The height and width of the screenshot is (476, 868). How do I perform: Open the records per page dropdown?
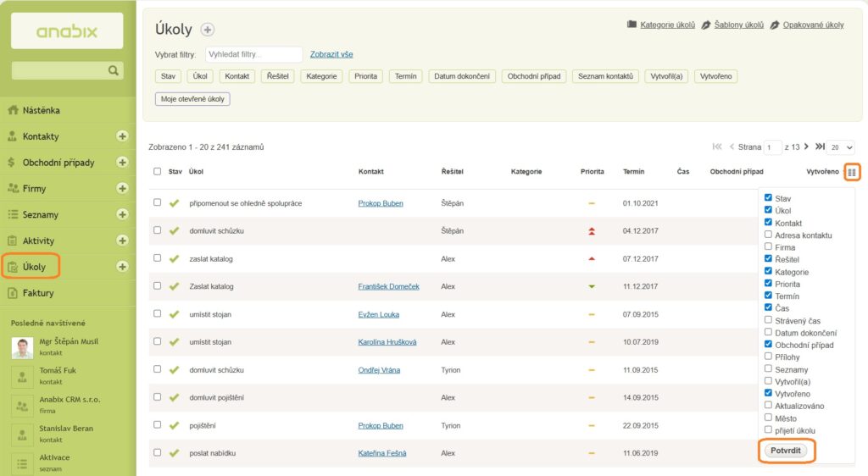[842, 147]
